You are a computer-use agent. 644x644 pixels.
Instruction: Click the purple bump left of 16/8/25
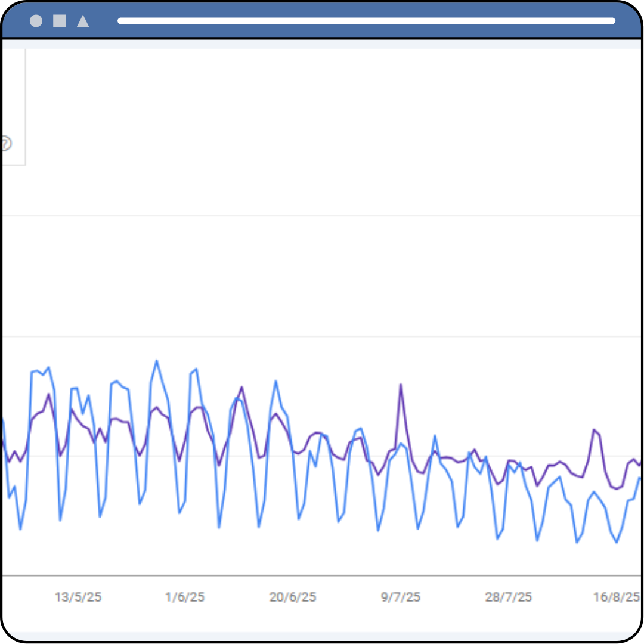[594, 429]
